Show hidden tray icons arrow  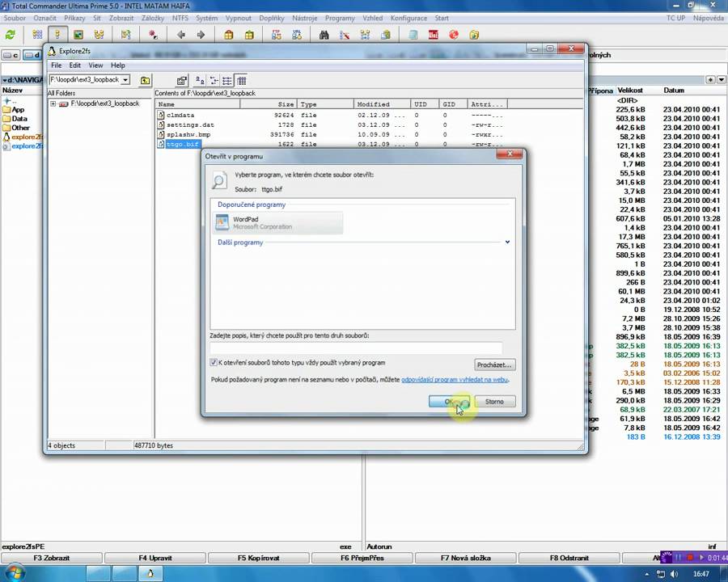click(x=647, y=574)
